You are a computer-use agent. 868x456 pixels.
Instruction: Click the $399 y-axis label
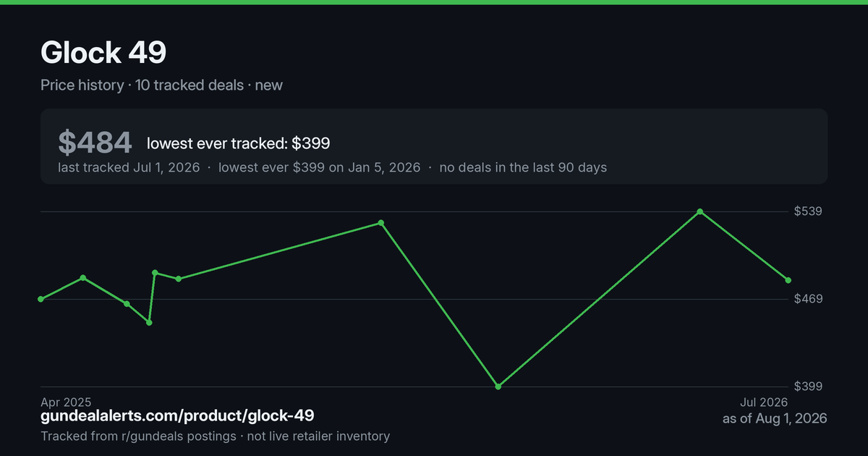coord(809,387)
